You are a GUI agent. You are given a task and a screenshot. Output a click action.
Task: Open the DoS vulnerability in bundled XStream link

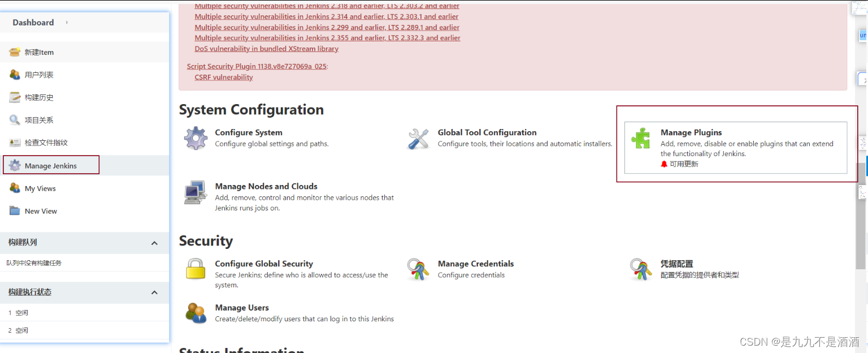266,49
